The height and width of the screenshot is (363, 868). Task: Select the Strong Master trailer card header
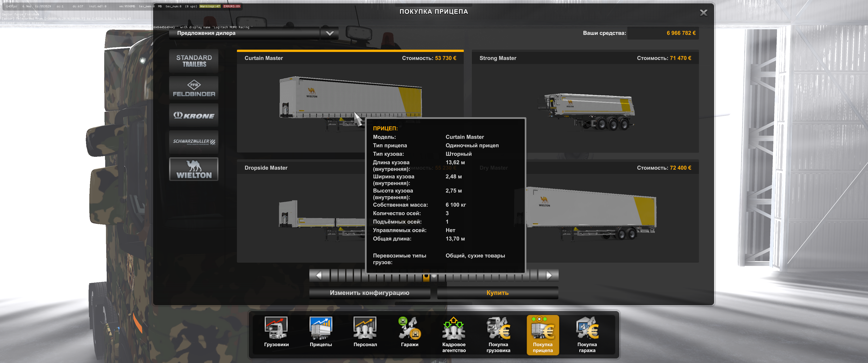pyautogui.click(x=585, y=58)
